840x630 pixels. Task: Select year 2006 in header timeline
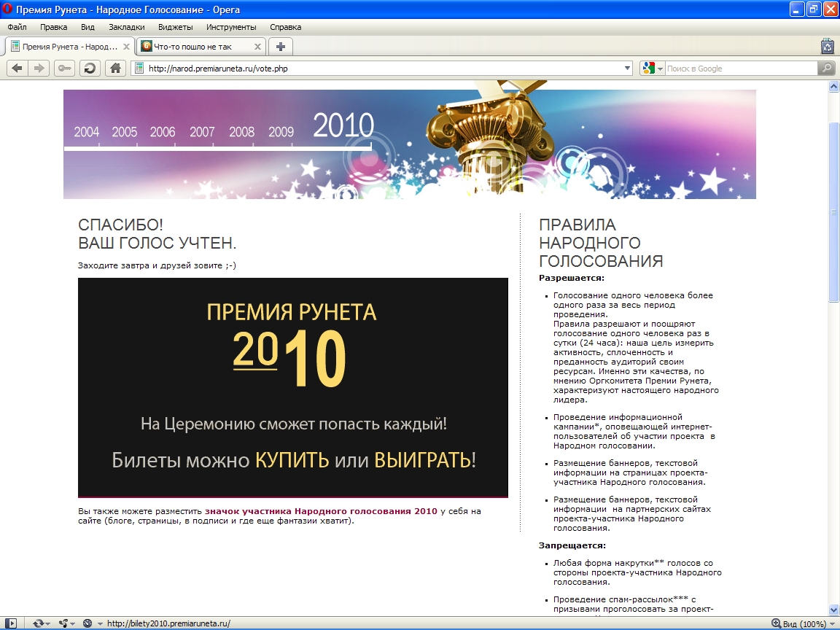coord(163,132)
